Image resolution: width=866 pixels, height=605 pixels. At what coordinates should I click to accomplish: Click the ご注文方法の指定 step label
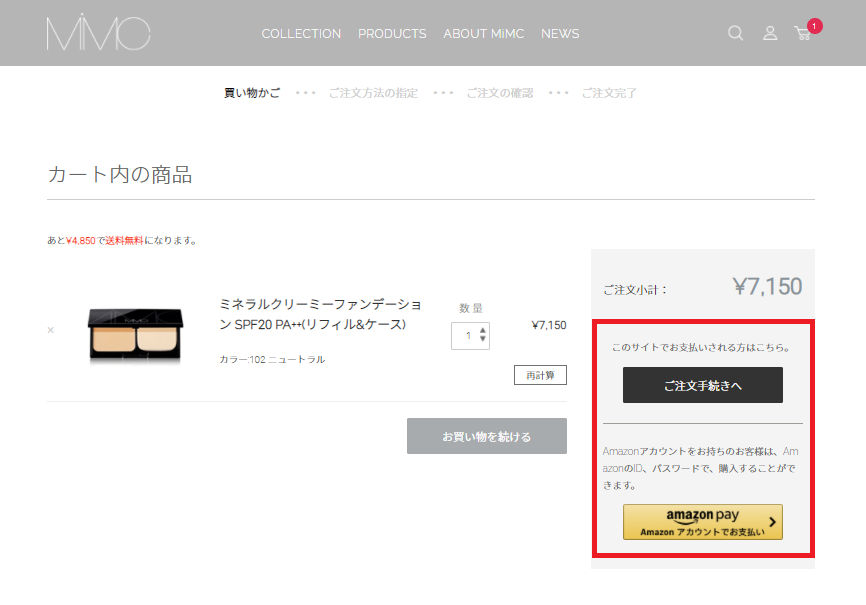point(373,93)
